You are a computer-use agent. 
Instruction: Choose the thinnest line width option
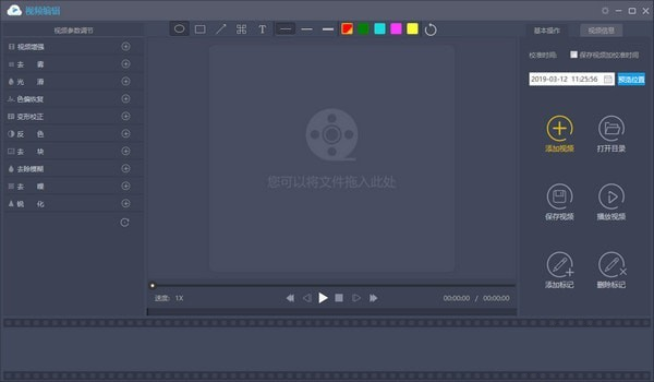(285, 29)
